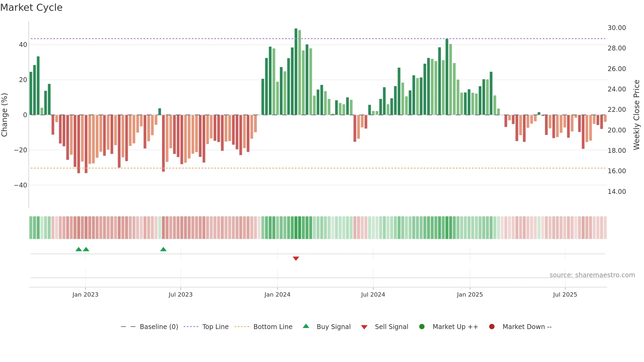Screen dimensions: 644x362
Task: Click the 22.00 price axis value
Action: pyautogui.click(x=617, y=110)
